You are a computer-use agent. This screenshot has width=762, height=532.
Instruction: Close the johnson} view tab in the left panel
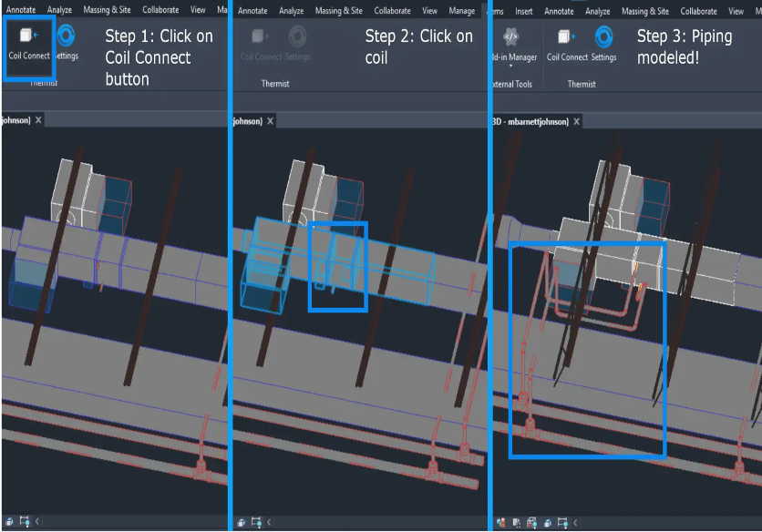pos(38,120)
